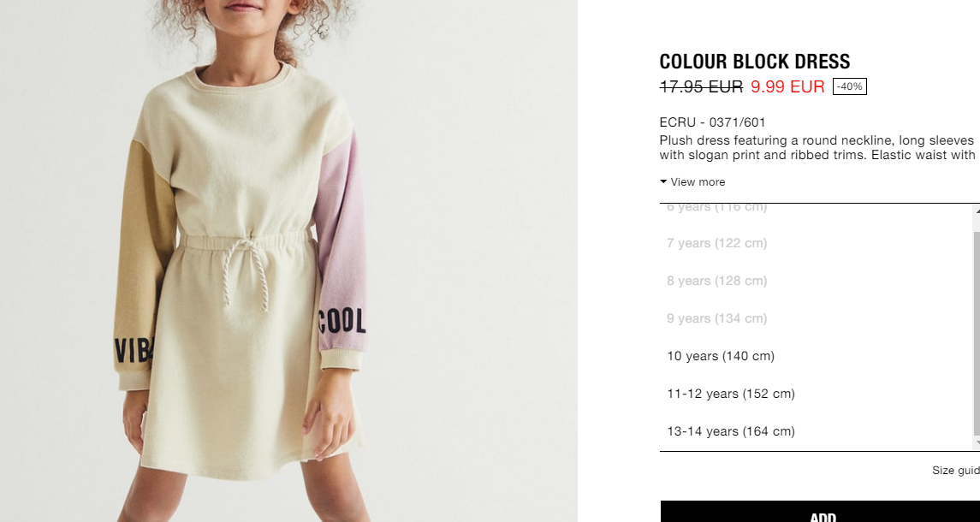Viewport: 980px width, 522px height.
Task: Click the View more text link
Action: click(x=698, y=182)
